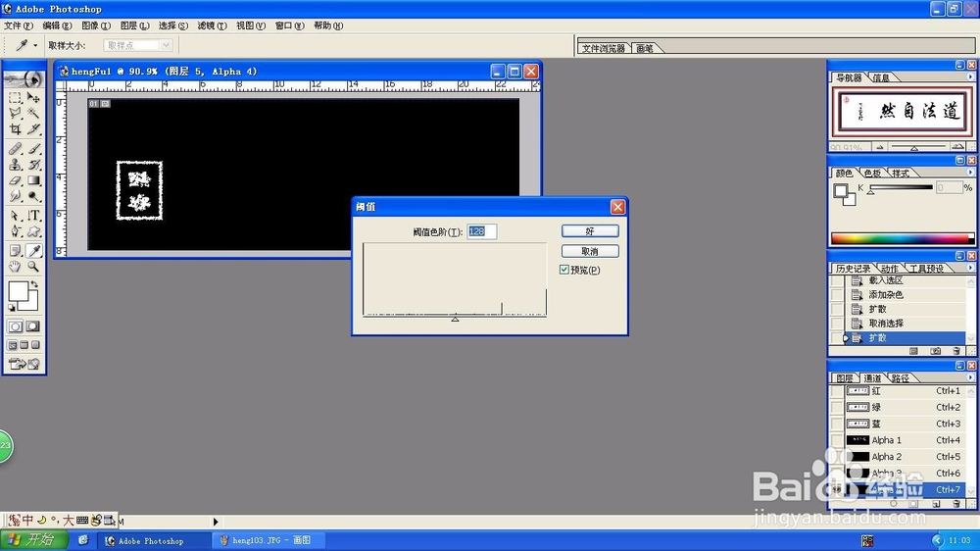Select the Crop tool
The height and width of the screenshot is (551, 980).
click(15, 128)
